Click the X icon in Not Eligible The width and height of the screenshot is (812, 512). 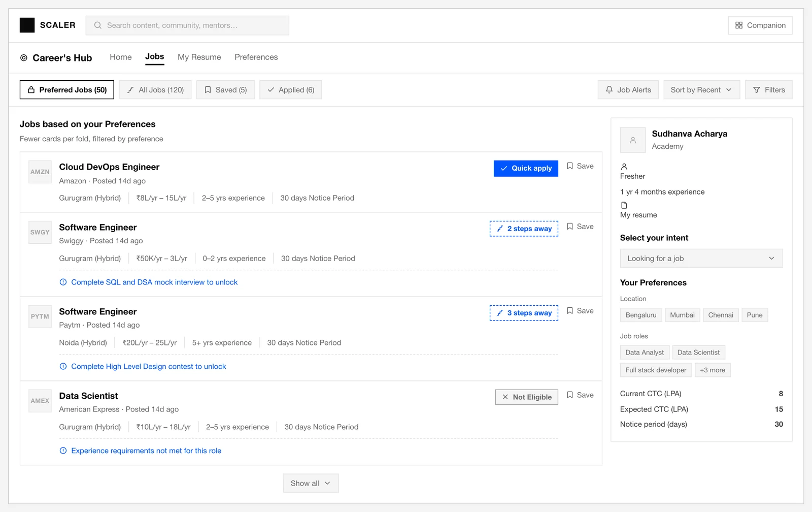[x=505, y=397]
